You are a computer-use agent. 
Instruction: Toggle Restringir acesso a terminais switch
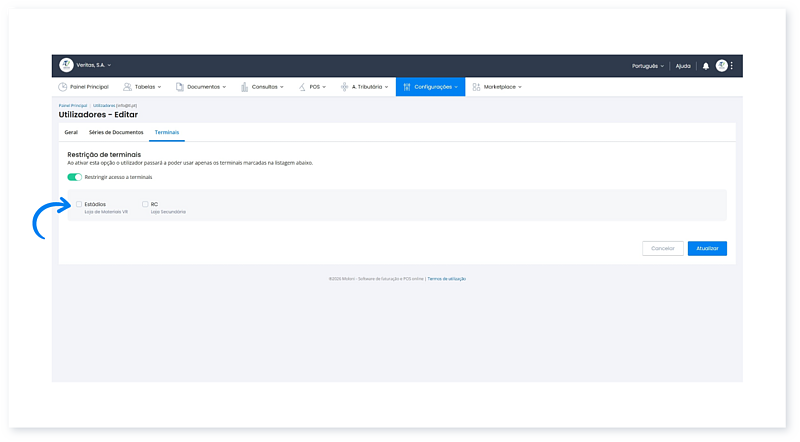tap(74, 177)
